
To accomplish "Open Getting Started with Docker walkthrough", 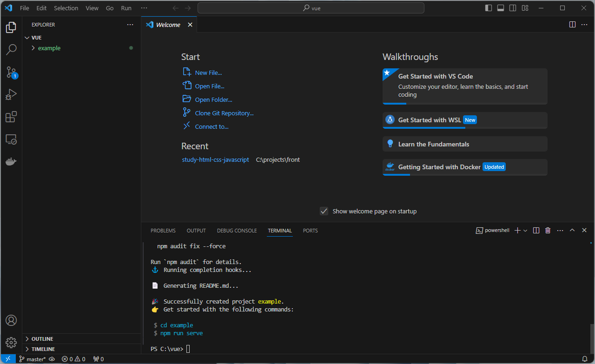I will 465,167.
